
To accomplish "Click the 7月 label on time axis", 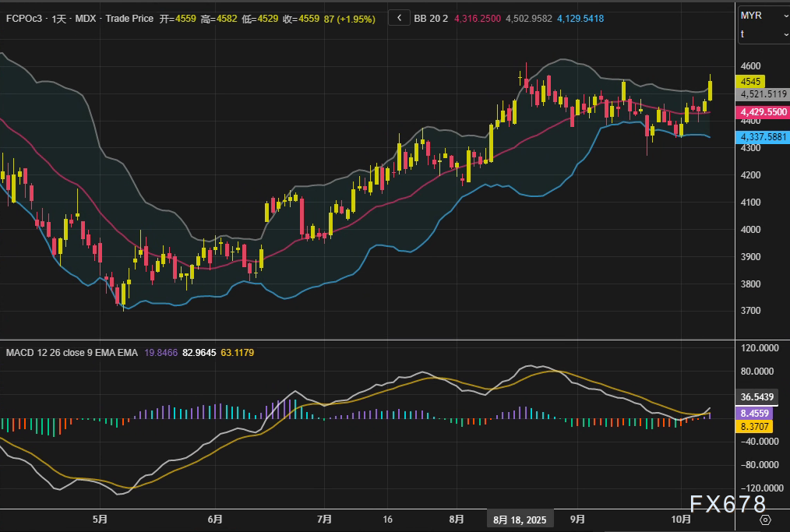I will coord(325,519).
